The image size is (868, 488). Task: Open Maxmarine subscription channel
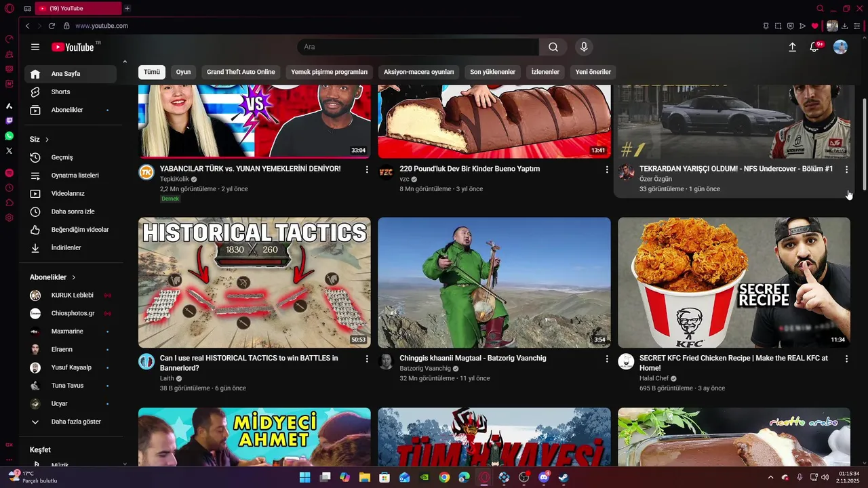coord(71,331)
